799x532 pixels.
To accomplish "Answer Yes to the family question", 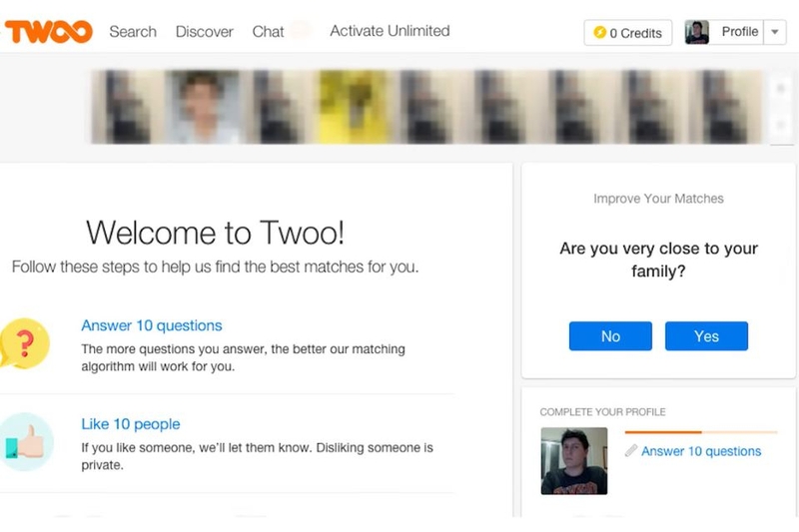I will (706, 336).
